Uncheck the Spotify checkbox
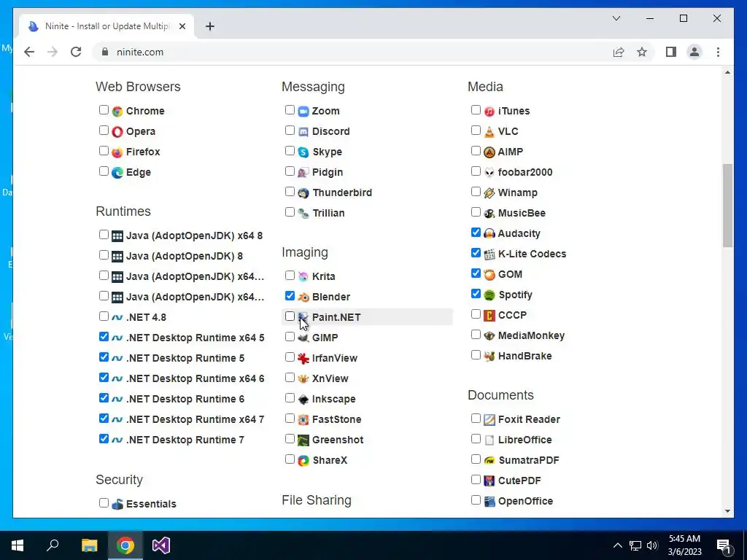This screenshot has height=560, width=747. click(476, 294)
